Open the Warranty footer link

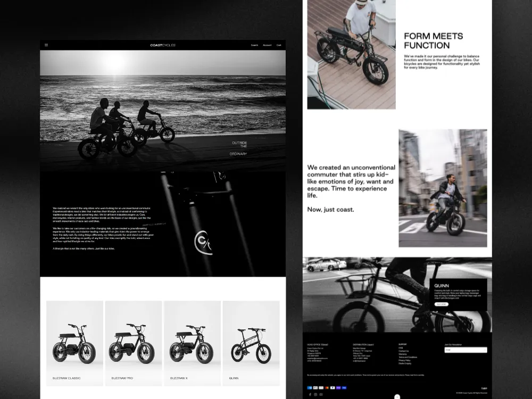coord(402,354)
